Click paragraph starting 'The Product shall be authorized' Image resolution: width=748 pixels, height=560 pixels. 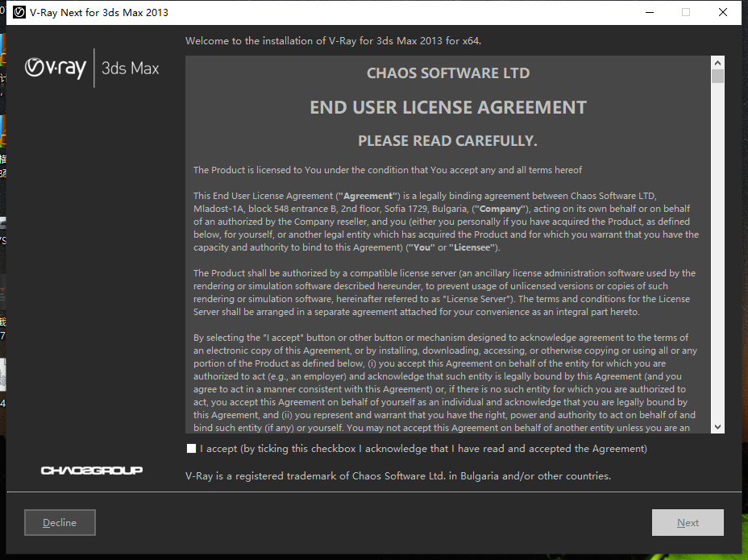444,292
